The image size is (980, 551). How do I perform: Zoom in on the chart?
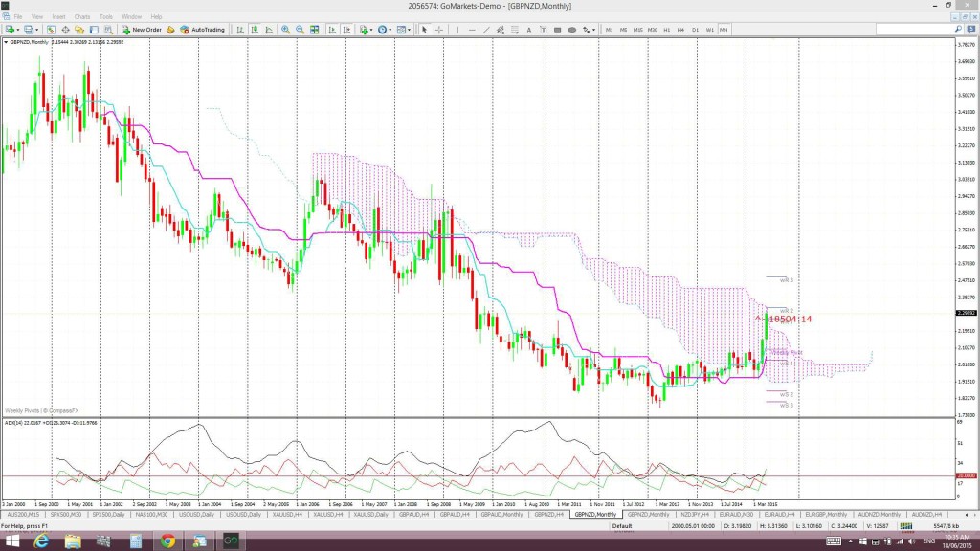285,30
